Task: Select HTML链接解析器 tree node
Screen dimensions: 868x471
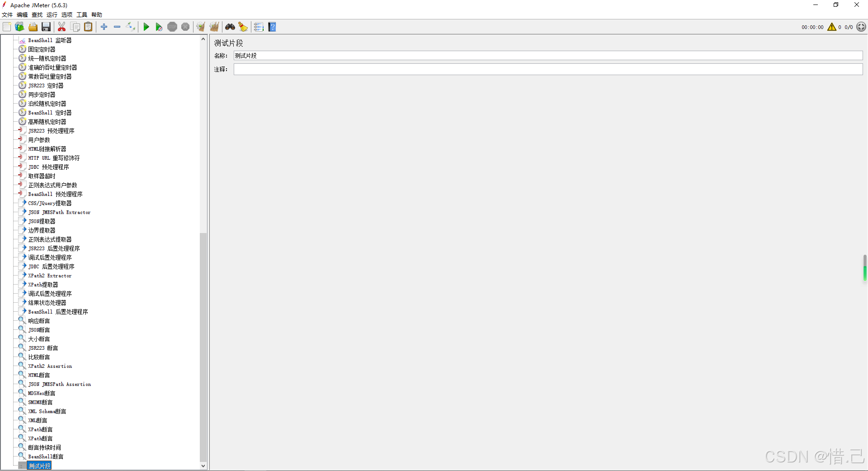Action: click(47, 149)
